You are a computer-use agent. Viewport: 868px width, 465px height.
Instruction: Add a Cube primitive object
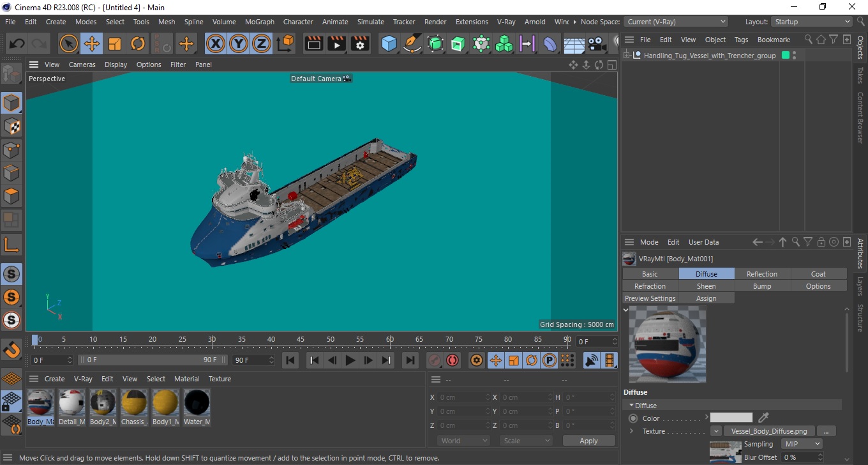[389, 44]
